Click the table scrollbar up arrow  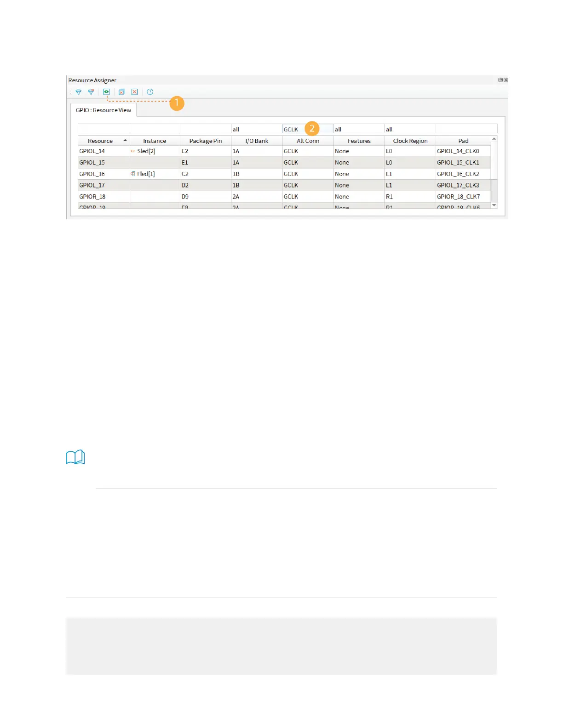point(494,139)
